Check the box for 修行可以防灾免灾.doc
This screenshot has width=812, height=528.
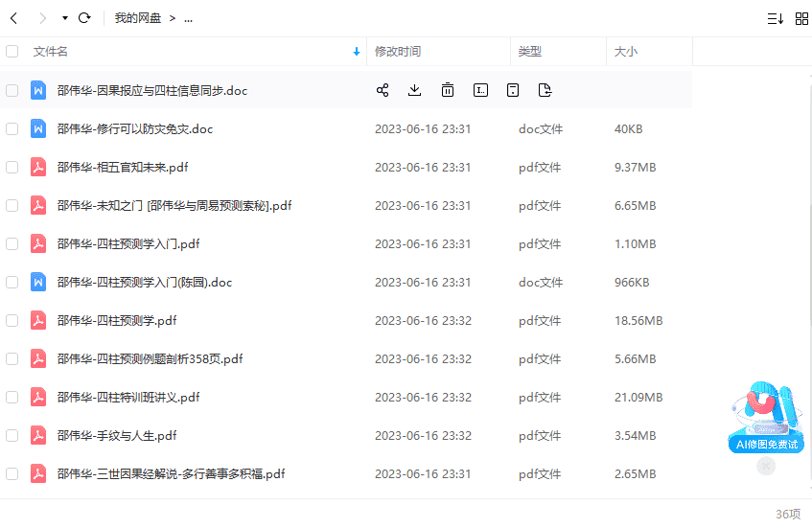click(12, 128)
